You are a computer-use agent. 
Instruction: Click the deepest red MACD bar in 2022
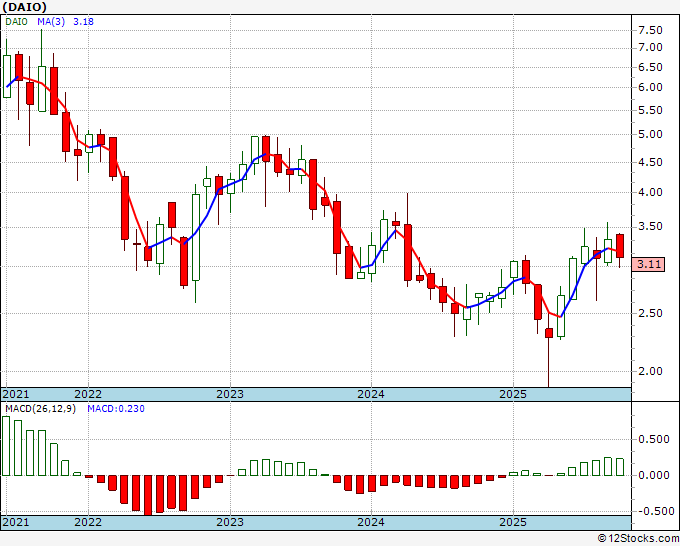148,495
